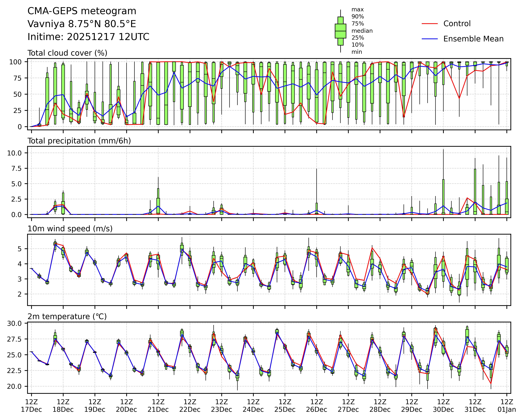Click the Control legend label
523x420 pixels.
click(x=457, y=24)
